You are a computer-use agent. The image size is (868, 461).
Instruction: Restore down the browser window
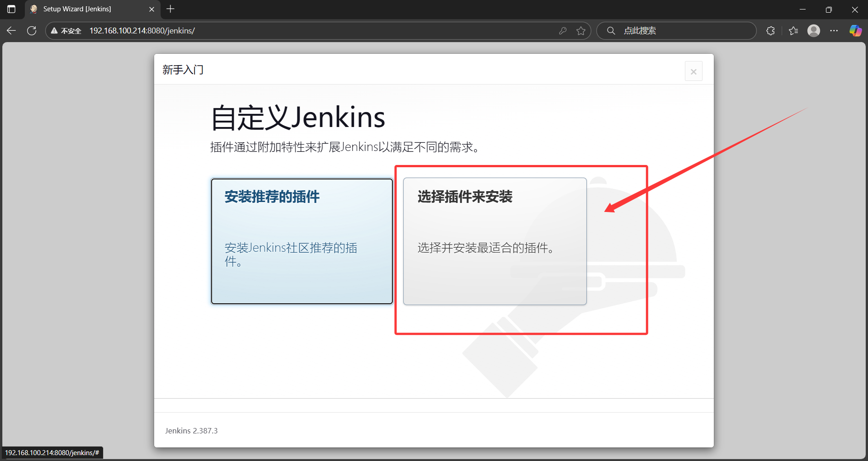(x=829, y=9)
